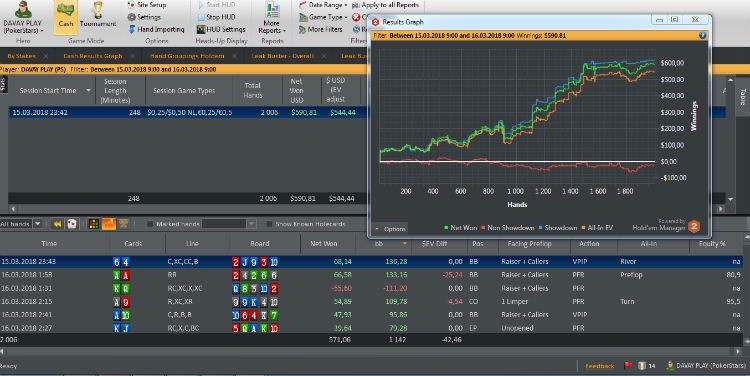Click the playing cards replayer icon
The height and width of the screenshot is (376, 750).
click(x=72, y=224)
